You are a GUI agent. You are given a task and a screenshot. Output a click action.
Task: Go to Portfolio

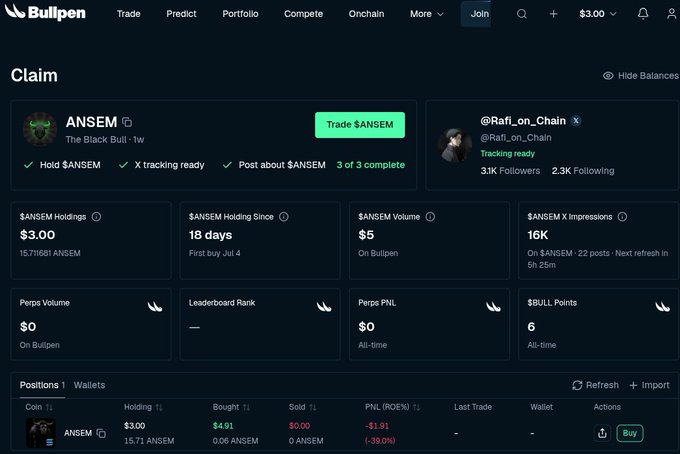point(240,14)
